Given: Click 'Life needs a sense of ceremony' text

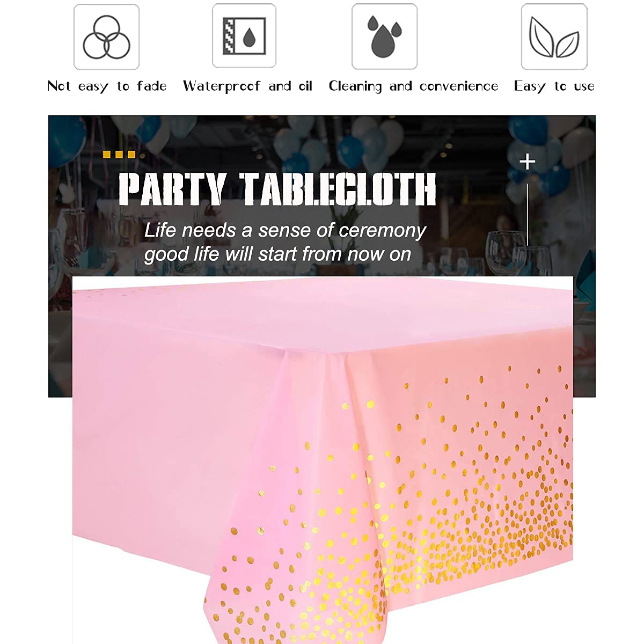Looking at the screenshot, I should [285, 230].
